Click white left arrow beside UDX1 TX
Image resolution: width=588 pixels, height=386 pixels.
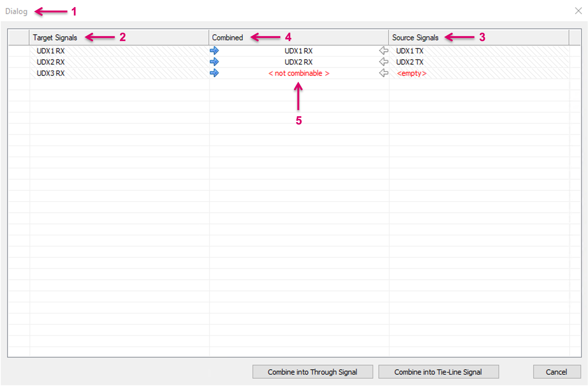click(x=383, y=51)
